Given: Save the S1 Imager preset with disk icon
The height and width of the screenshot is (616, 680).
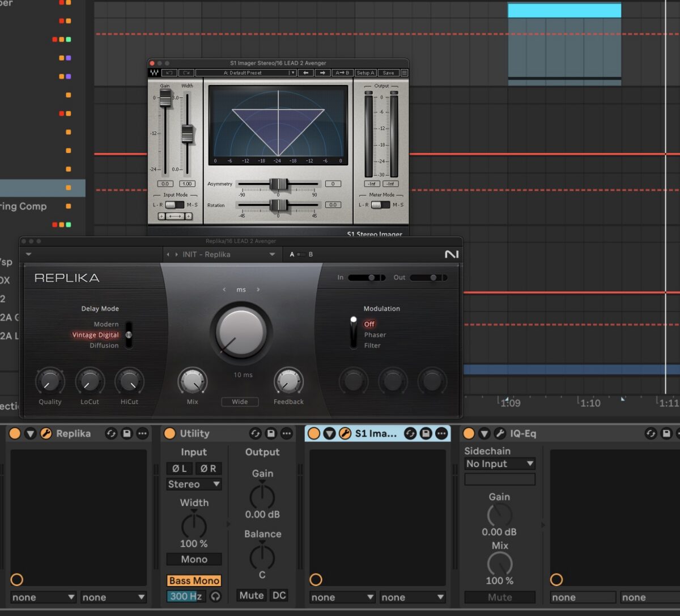Looking at the screenshot, I should (x=426, y=434).
